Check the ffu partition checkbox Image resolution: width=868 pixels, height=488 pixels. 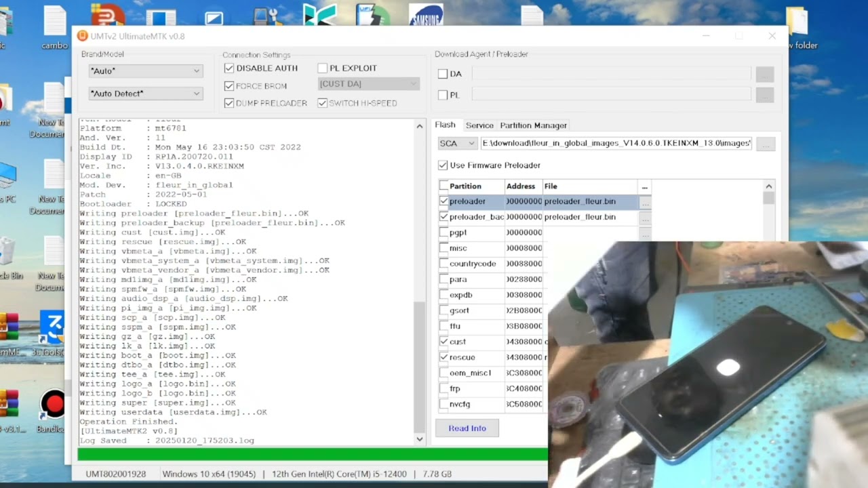(x=444, y=326)
